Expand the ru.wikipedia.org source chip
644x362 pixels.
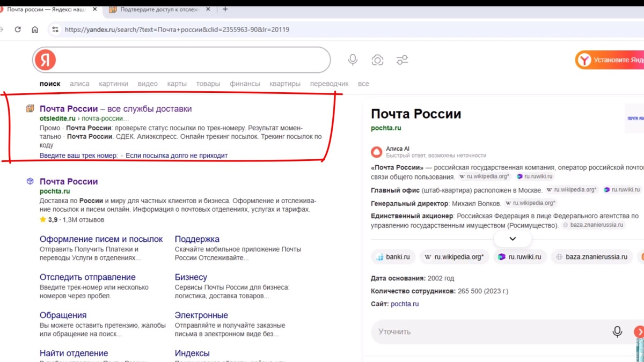click(x=454, y=257)
